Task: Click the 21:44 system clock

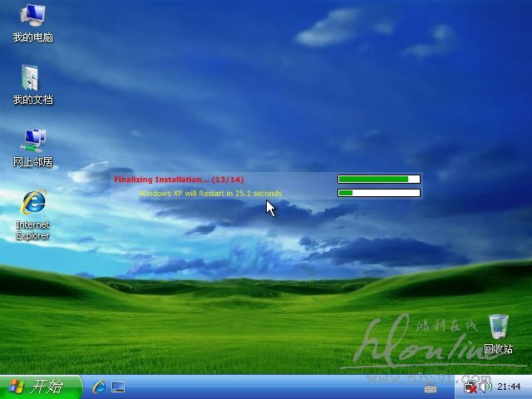Action: point(509,387)
